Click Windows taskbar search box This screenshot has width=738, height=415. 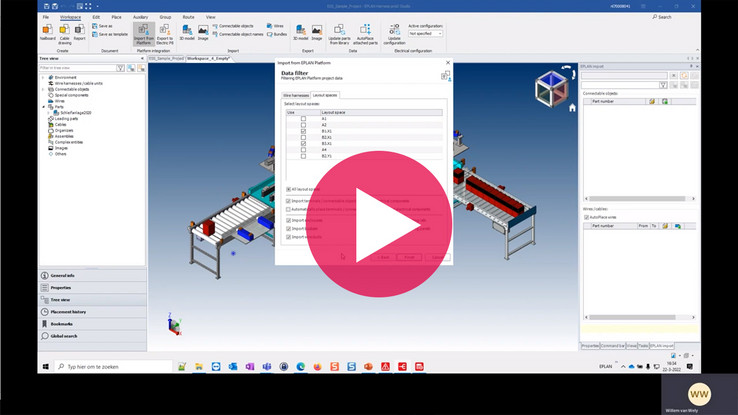(x=114, y=367)
